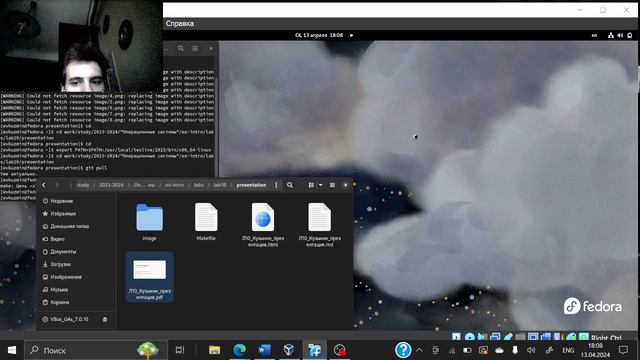The width and height of the screenshot is (640, 360).
Task: Open Microsoft Word from taskbar
Action: [264, 350]
